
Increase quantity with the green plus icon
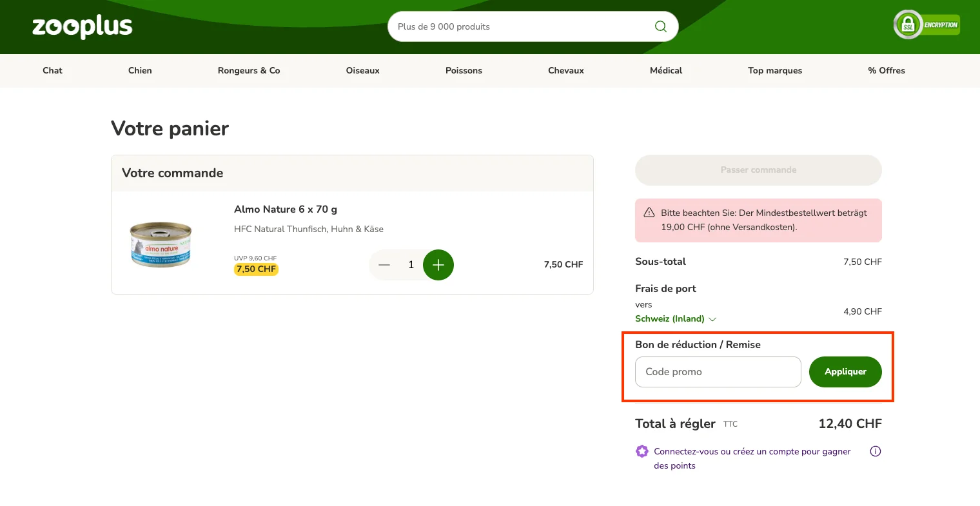(438, 264)
